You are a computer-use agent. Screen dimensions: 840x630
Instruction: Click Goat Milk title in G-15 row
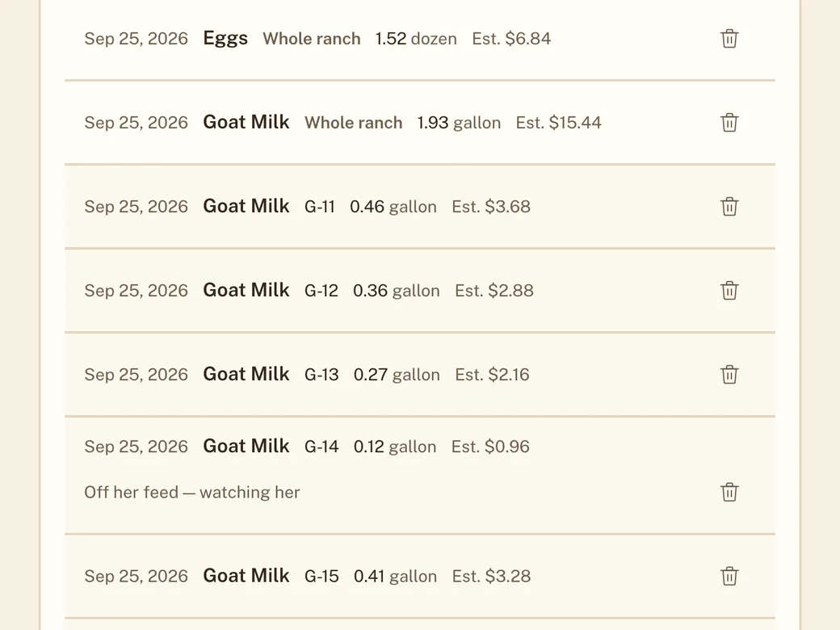(x=246, y=576)
